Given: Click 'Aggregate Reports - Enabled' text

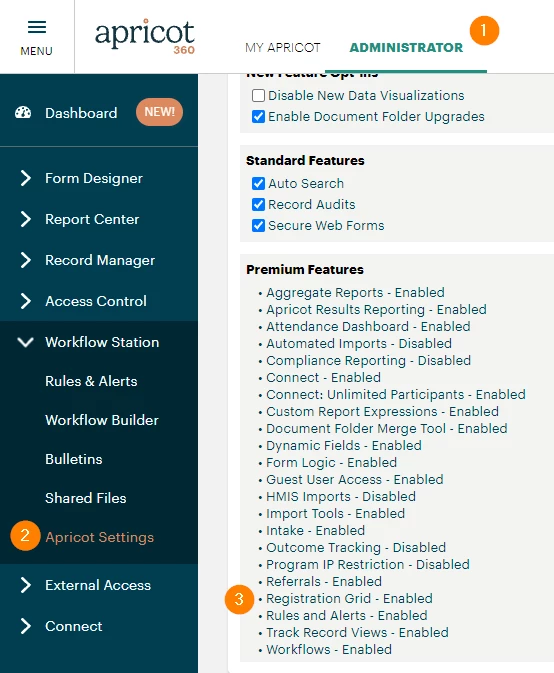Looking at the screenshot, I should tap(355, 292).
